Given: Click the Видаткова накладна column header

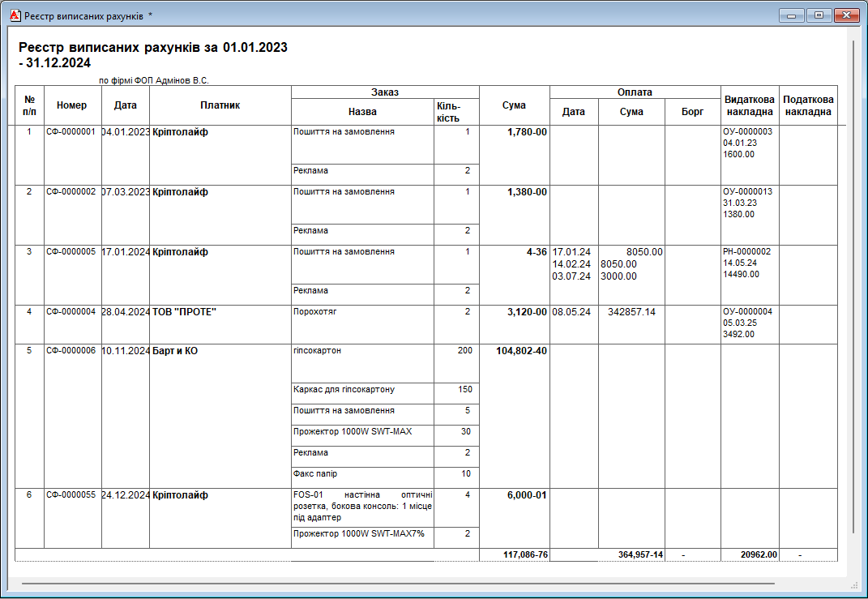Looking at the screenshot, I should (x=750, y=105).
